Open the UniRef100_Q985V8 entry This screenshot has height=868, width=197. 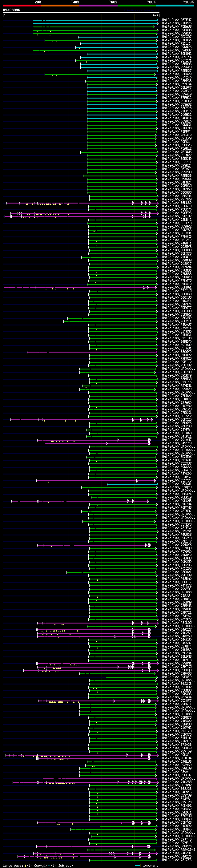(x=176, y=247)
